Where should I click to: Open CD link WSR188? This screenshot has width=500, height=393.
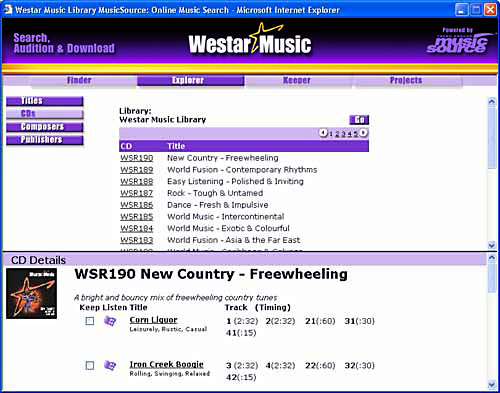137,181
